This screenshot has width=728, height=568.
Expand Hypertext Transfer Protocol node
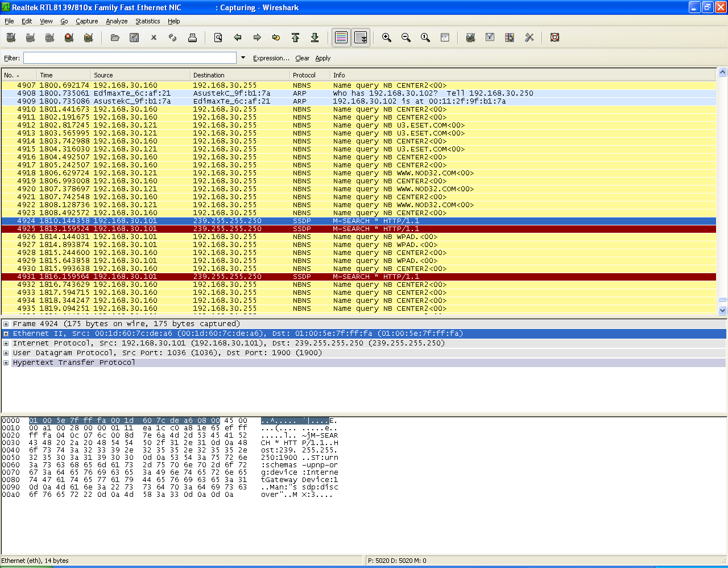pyautogui.click(x=6, y=363)
